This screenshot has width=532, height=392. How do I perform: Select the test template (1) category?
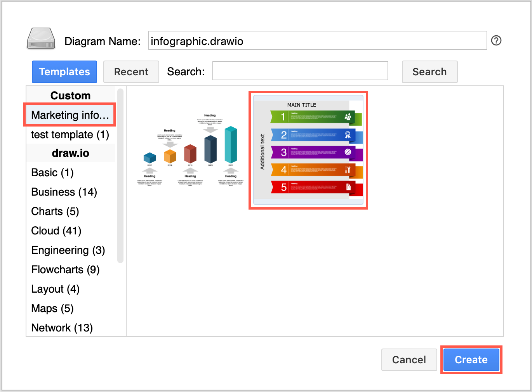[70, 134]
